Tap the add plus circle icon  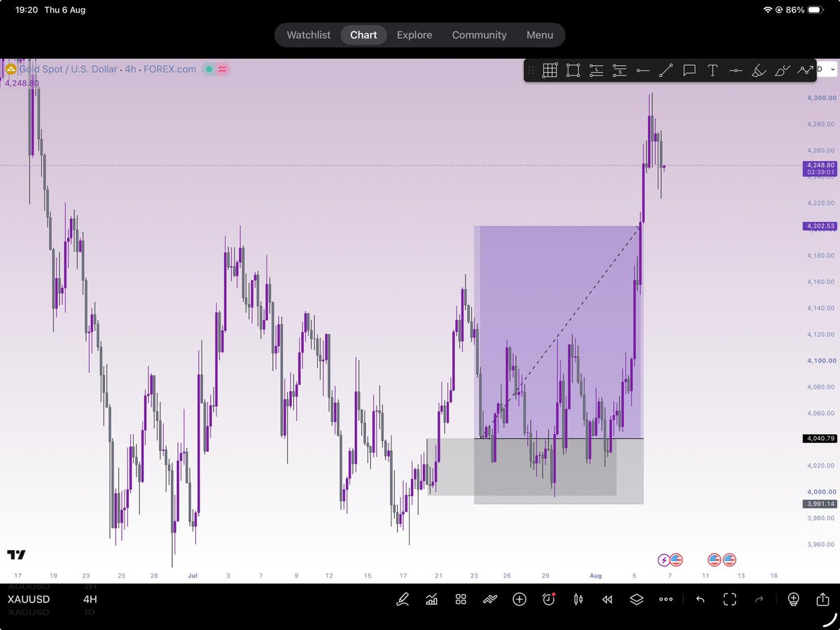(x=519, y=599)
